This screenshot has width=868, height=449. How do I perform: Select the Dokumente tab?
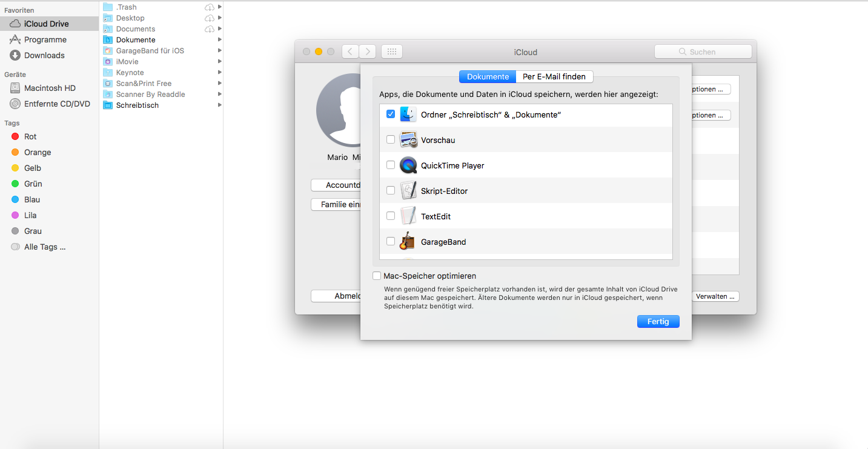pyautogui.click(x=488, y=77)
